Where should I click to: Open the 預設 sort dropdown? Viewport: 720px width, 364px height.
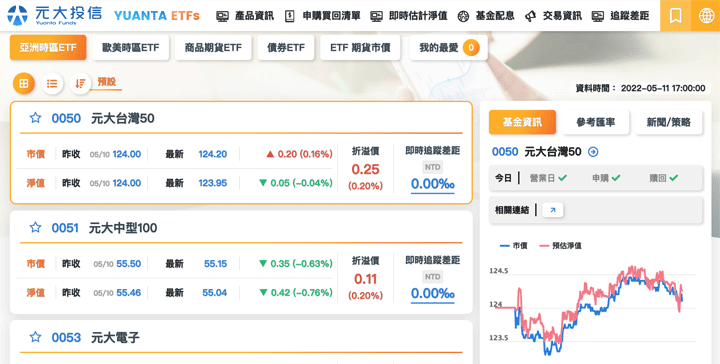pos(107,82)
